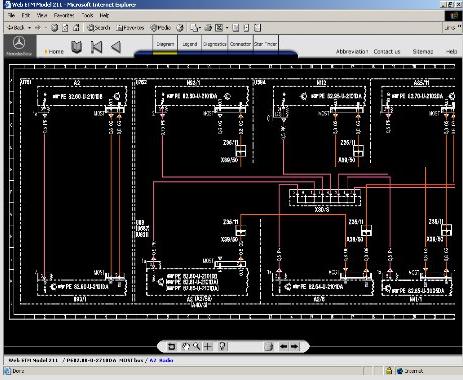This screenshot has height=380, width=463.
Task: Click the lightbulb help icon
Action: pyautogui.click(x=223, y=346)
